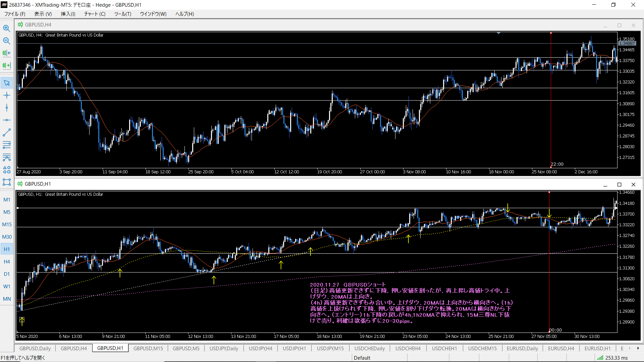This screenshot has height=362, width=644.
Task: Select the equidistant channel tool
Action: 7,145
